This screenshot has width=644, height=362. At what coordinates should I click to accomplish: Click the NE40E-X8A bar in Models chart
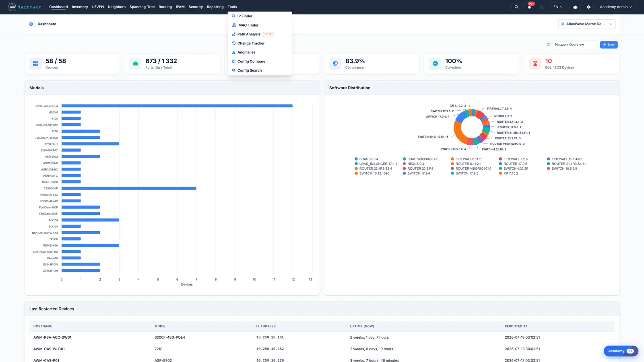point(91,245)
